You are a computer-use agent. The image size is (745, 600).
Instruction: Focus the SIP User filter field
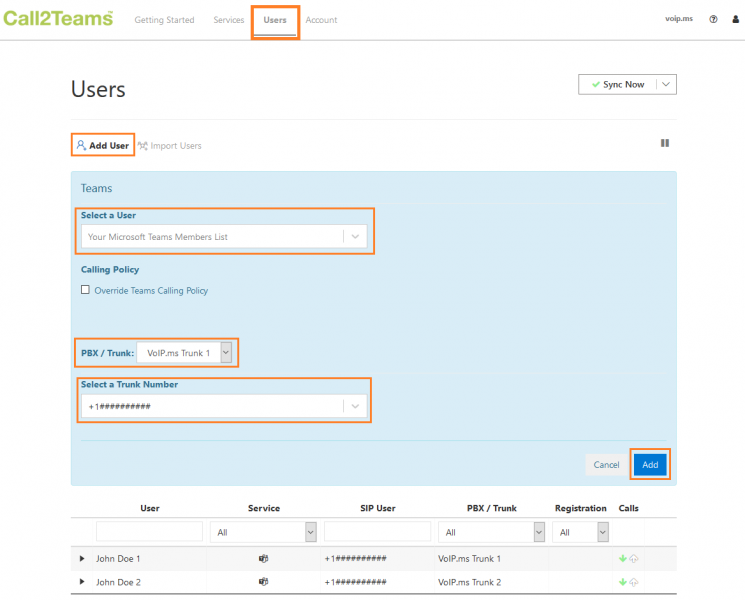click(x=377, y=532)
